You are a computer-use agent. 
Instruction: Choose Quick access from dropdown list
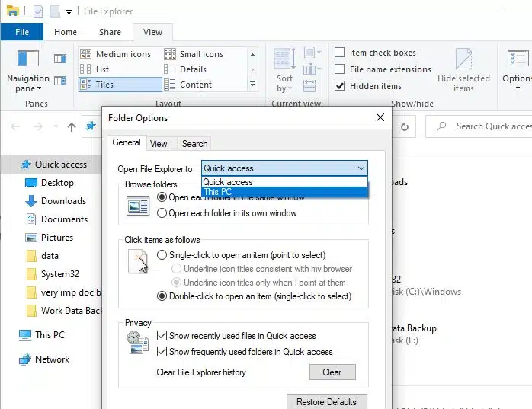(x=284, y=182)
